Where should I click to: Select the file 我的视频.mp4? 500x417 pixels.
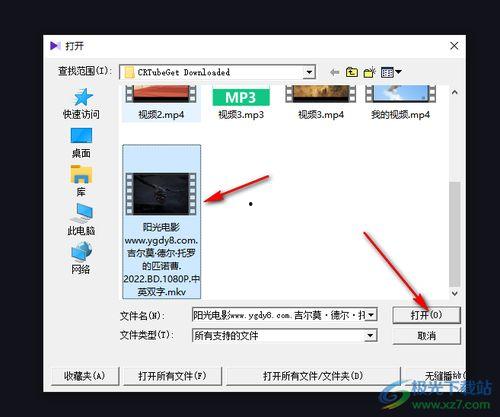tap(400, 103)
